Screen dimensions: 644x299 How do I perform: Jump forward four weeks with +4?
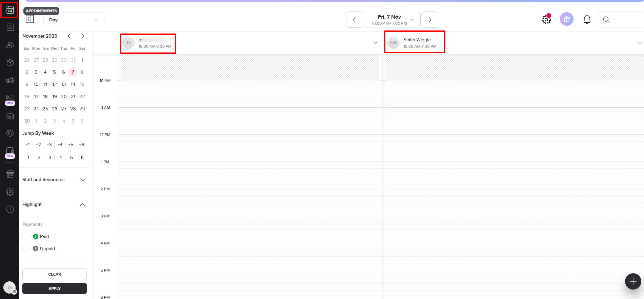tap(60, 145)
